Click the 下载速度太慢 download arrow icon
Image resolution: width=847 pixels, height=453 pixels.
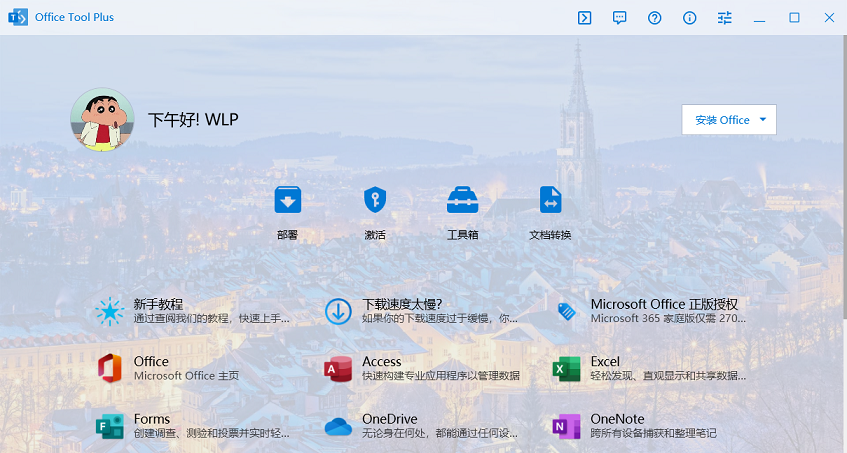coord(338,311)
